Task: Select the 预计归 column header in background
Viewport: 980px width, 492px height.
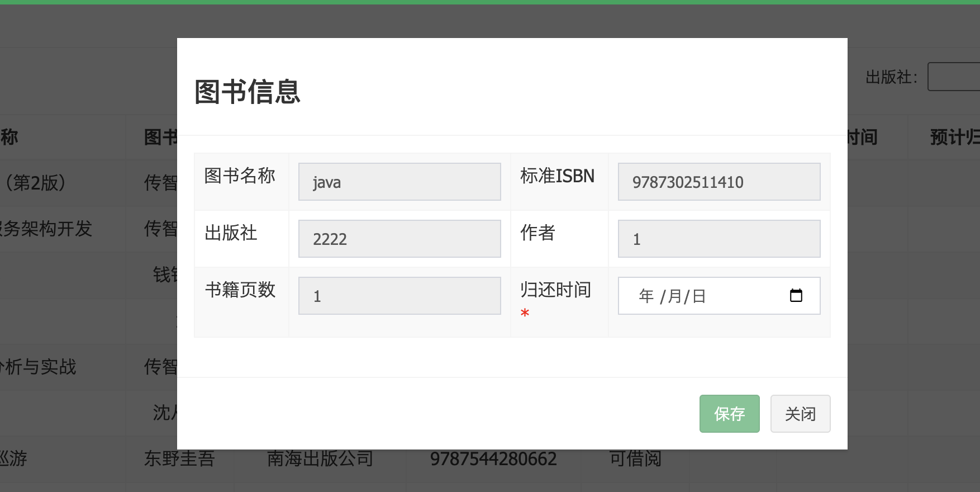Action: click(955, 137)
